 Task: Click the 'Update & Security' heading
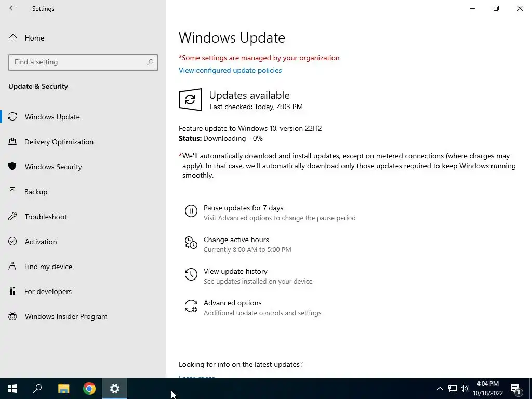pos(38,87)
